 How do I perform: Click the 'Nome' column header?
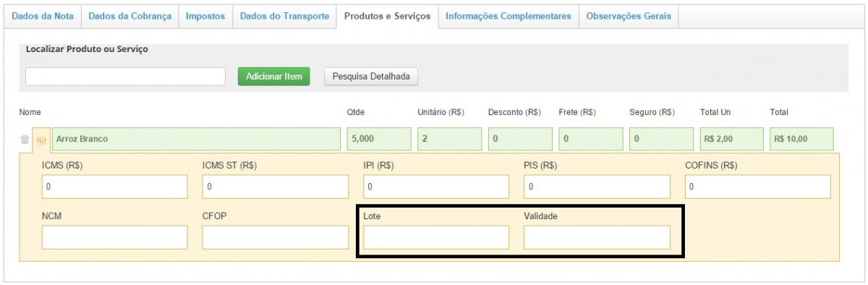pyautogui.click(x=30, y=112)
